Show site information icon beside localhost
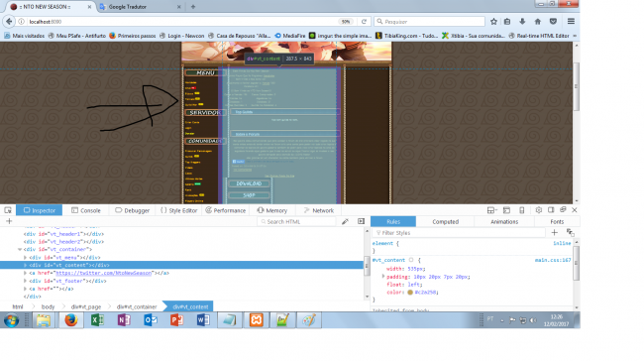 [x=22, y=22]
